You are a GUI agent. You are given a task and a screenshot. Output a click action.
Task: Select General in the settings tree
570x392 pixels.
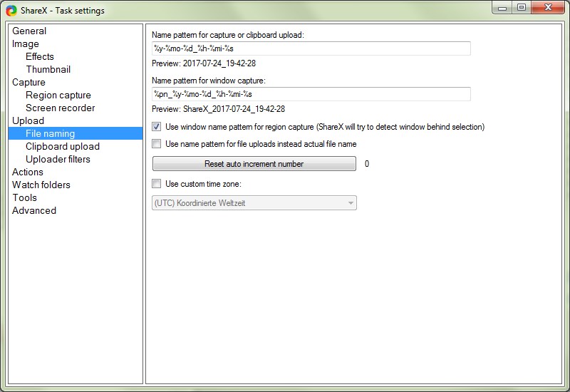[29, 31]
